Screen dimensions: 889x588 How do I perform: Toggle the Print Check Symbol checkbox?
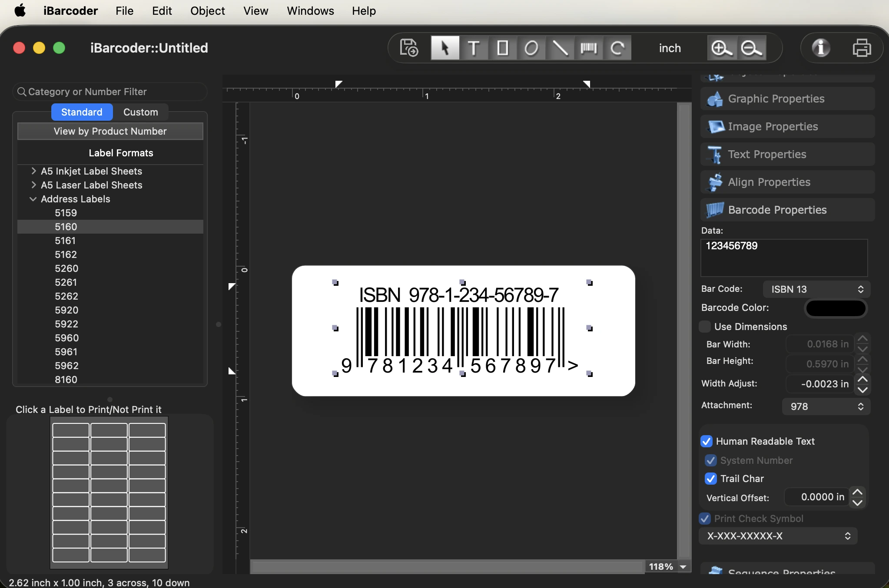[705, 519]
